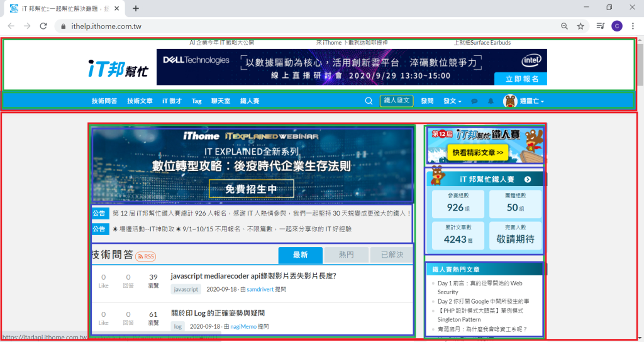Image resolution: width=644 pixels, height=342 pixels.
Task: Click the 926 組 參賽組數 stat
Action: click(458, 204)
